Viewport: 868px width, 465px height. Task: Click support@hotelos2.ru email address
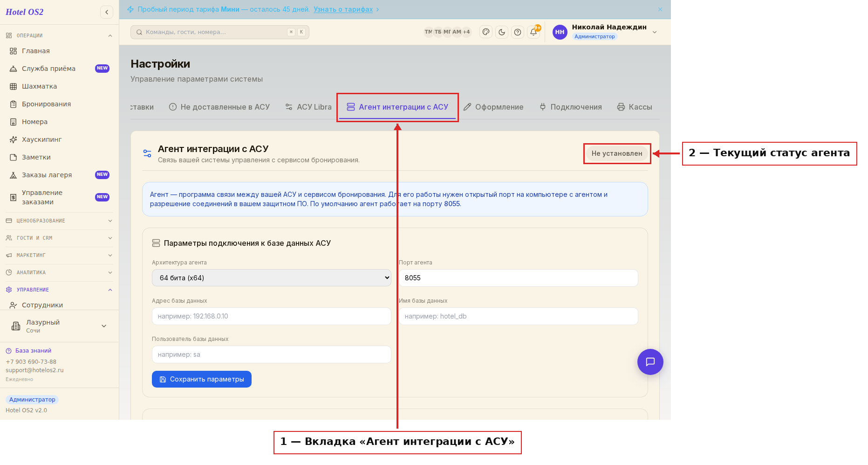point(34,370)
